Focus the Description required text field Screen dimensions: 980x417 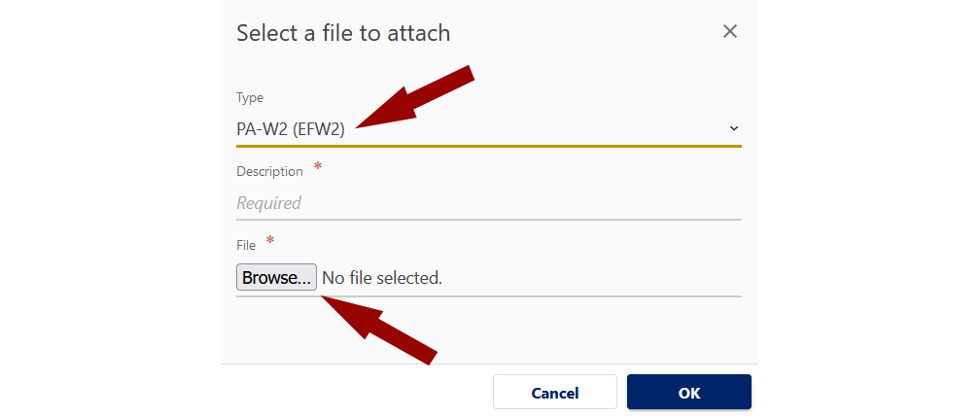pos(488,203)
